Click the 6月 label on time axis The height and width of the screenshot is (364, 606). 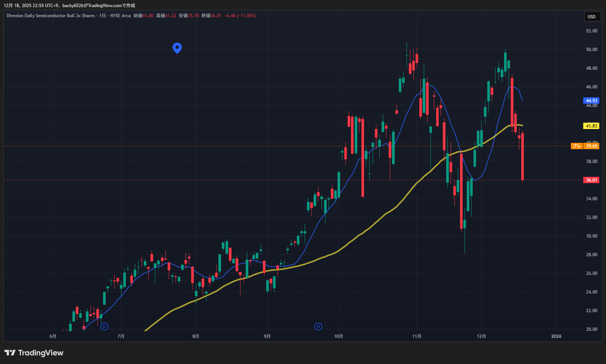pyautogui.click(x=53, y=336)
